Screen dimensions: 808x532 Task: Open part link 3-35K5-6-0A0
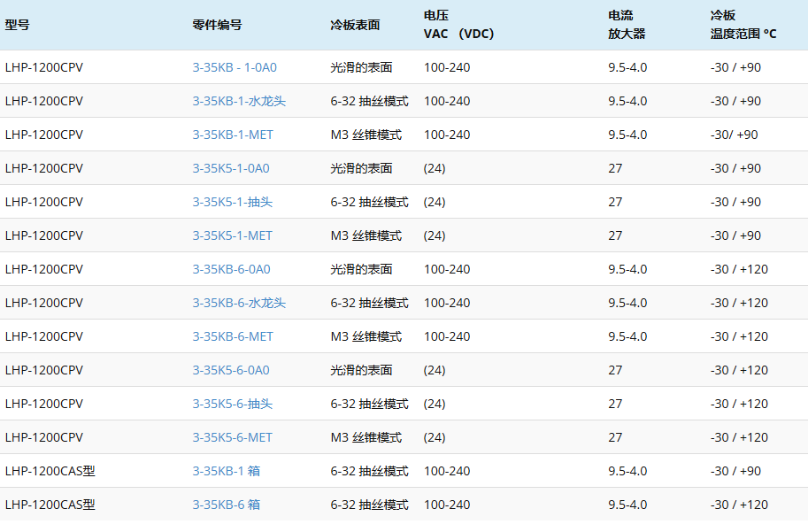click(231, 370)
